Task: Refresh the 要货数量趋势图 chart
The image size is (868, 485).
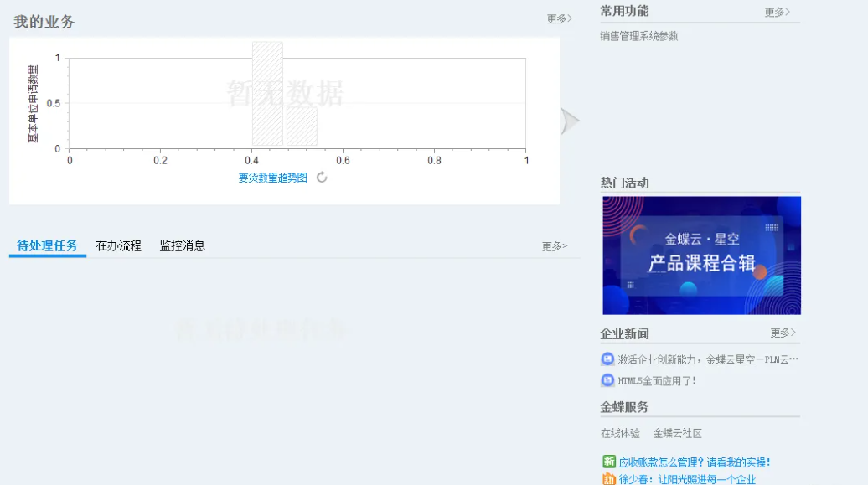Action: point(322,178)
